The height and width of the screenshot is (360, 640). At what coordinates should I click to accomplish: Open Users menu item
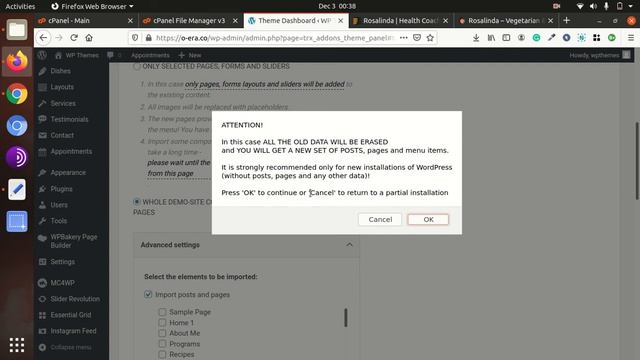(59, 205)
